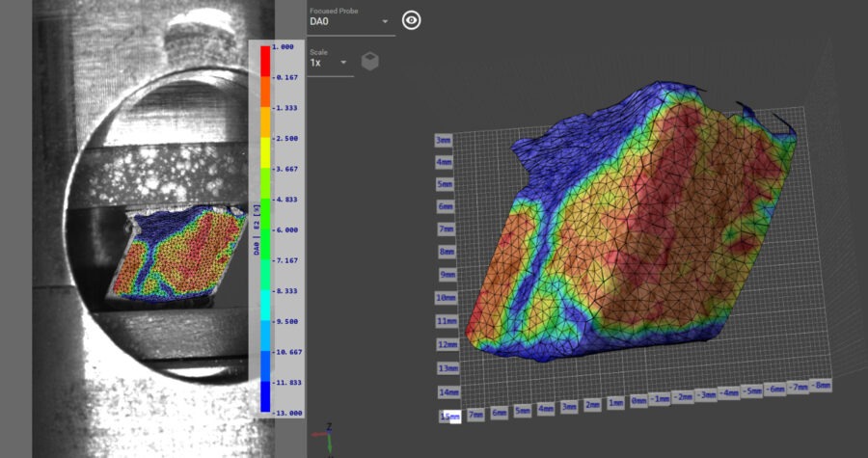Click the 3D cube view icon
The width and height of the screenshot is (868, 458).
point(369,62)
